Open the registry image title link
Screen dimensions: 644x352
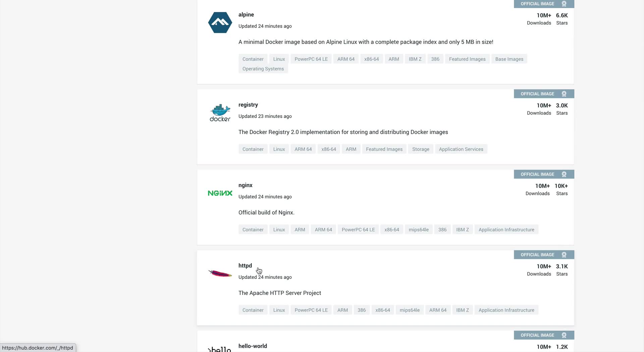[248, 105]
